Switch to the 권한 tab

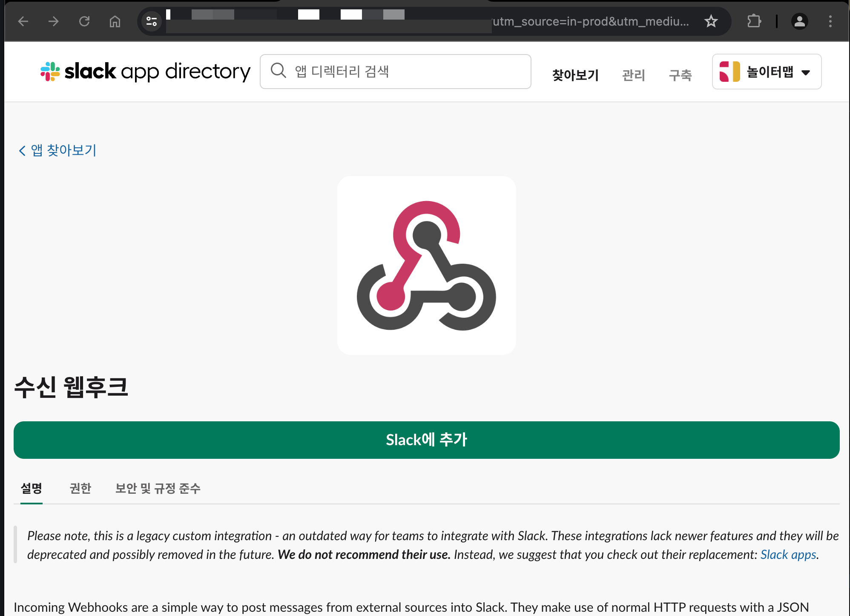tap(80, 488)
